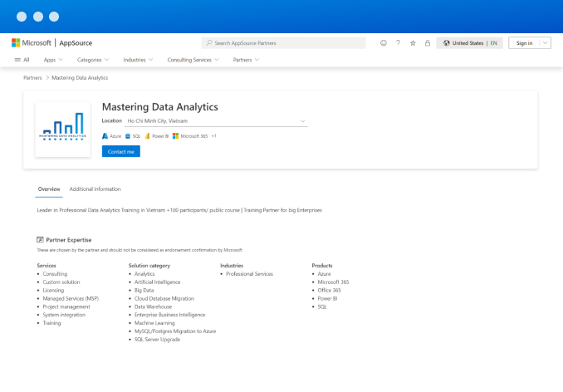Click the lock icon in header
This screenshot has height=392, width=563.
pyautogui.click(x=427, y=43)
